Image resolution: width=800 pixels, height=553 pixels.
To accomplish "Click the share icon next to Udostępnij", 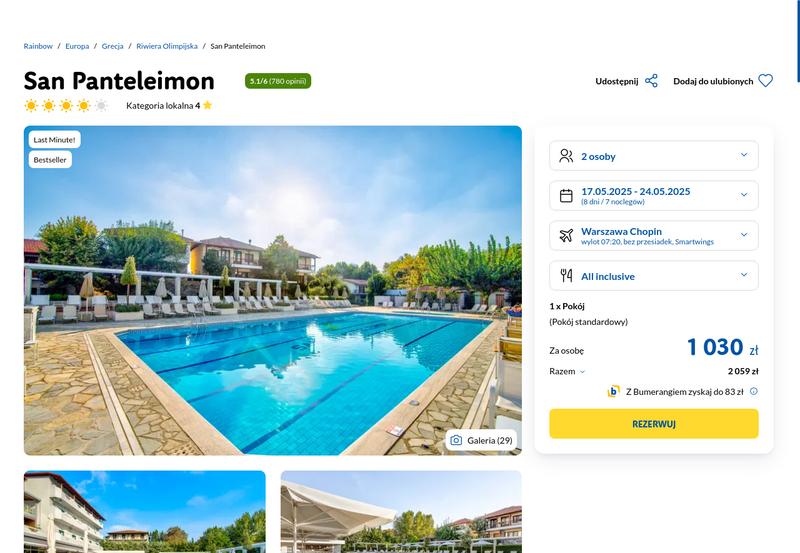I will (x=651, y=81).
